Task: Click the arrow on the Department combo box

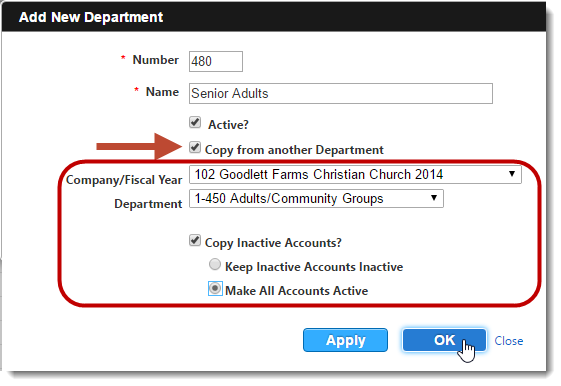Action: (x=434, y=198)
